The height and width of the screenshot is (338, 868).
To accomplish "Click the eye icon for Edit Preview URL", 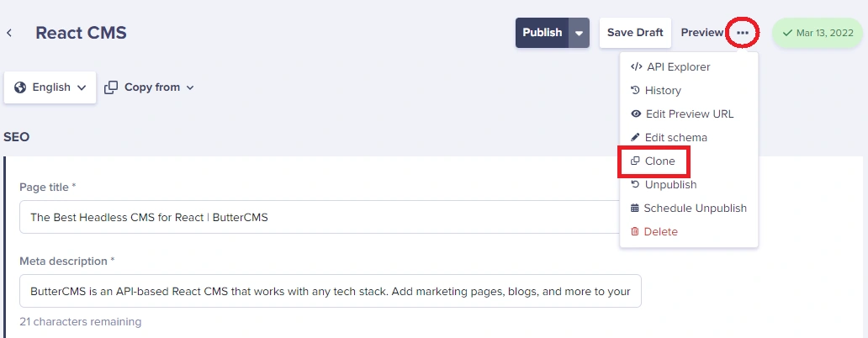I will [x=636, y=114].
